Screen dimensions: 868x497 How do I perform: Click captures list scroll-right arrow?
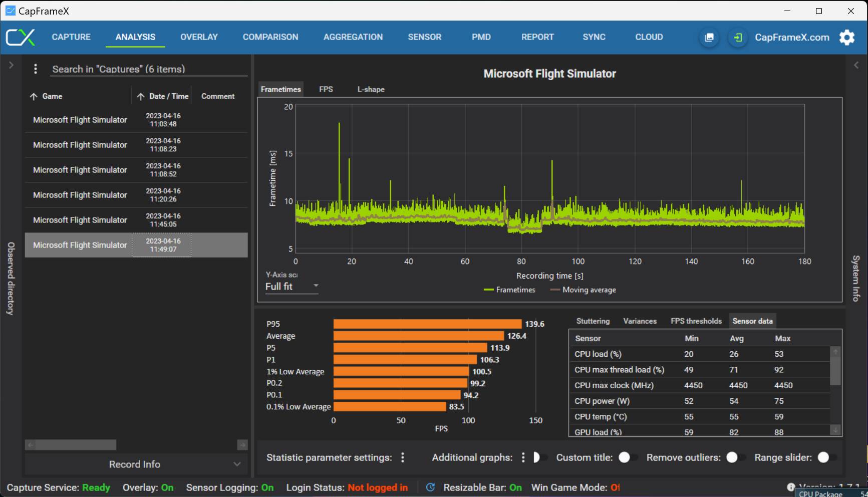(242, 445)
